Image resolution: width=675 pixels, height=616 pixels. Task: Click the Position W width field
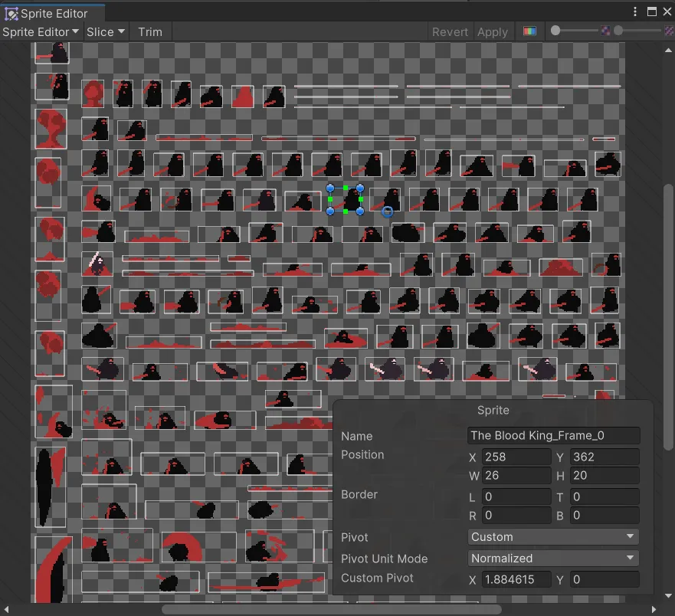pos(516,475)
